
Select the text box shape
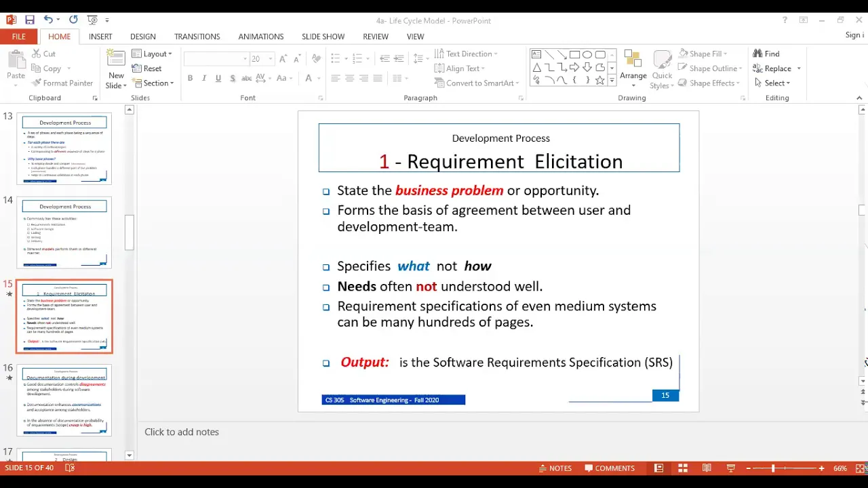tap(536, 54)
